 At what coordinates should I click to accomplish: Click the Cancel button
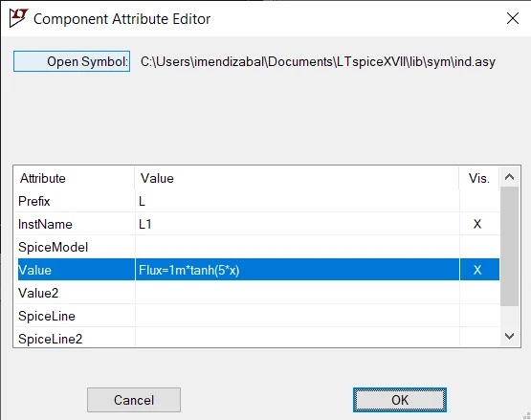pyautogui.click(x=134, y=400)
